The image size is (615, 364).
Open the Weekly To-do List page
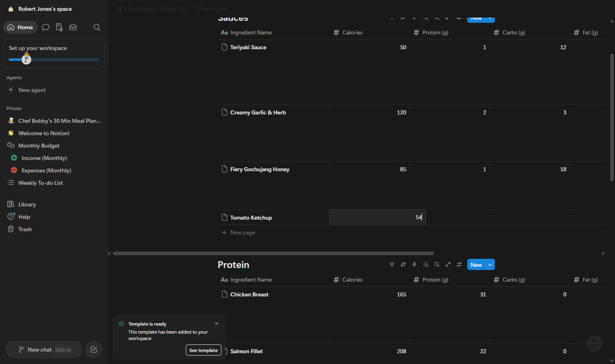[54, 183]
